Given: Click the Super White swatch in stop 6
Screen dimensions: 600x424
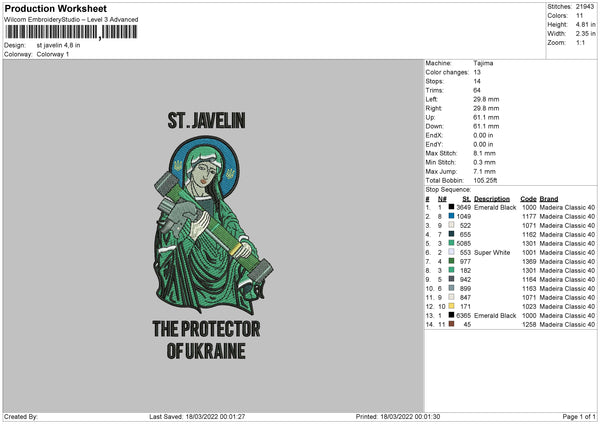Looking at the screenshot, I should pos(451,253).
